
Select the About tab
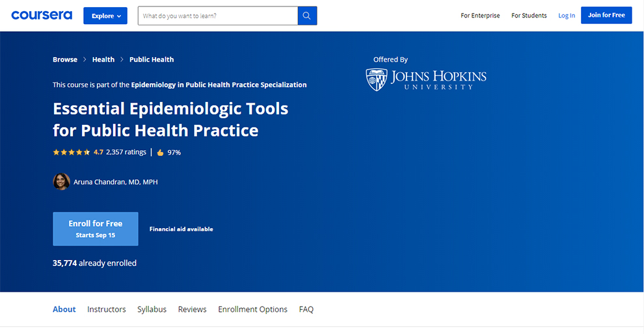(64, 309)
